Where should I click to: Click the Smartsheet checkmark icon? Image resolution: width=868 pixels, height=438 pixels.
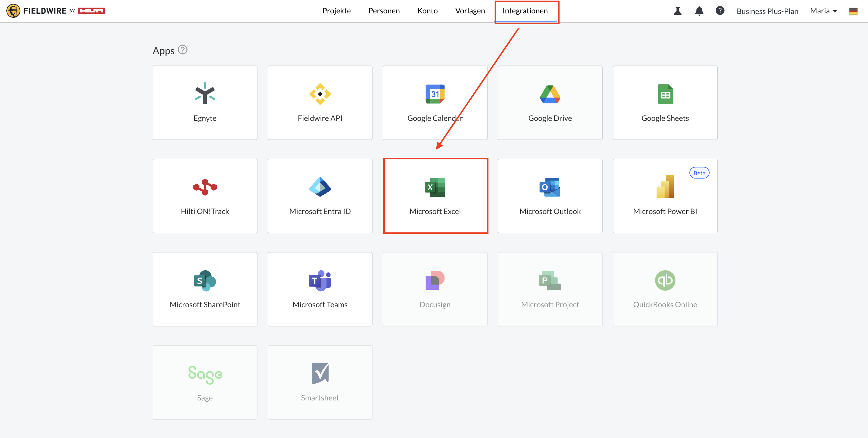pos(320,373)
